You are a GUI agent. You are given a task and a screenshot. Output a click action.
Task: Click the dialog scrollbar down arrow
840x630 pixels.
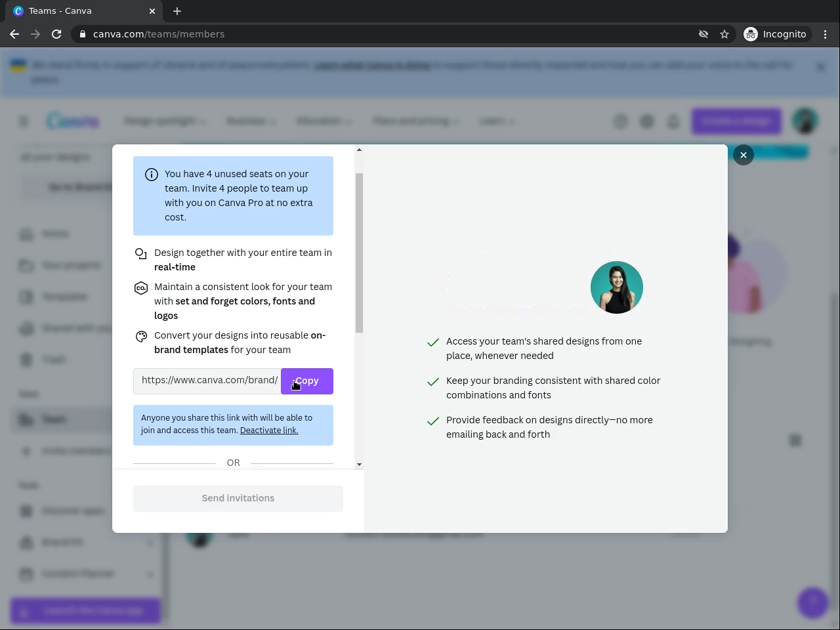(359, 465)
